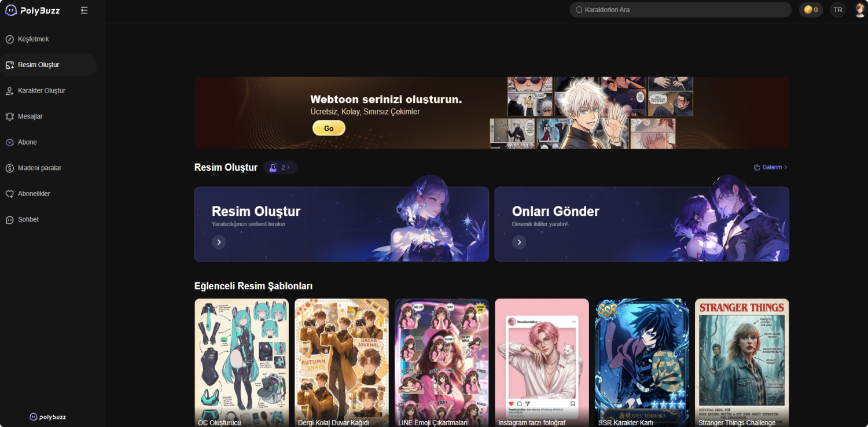Click the Galerim gallery icon
The height and width of the screenshot is (427, 868).
(757, 167)
